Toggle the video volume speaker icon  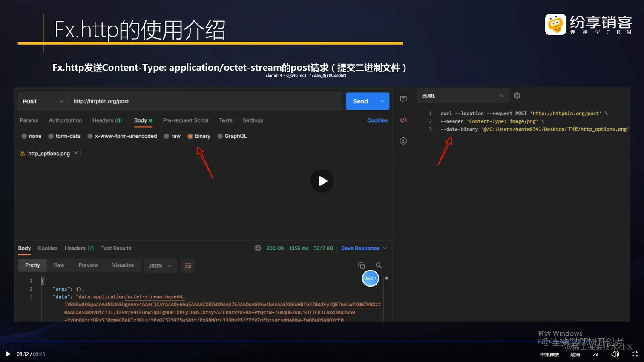point(615,354)
